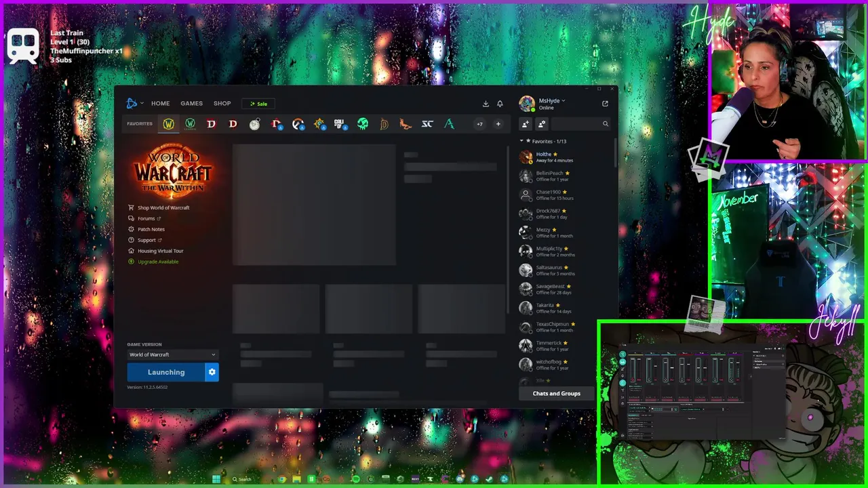Open Diablo icon just before round bomb icon
The height and width of the screenshot is (488, 868).
tap(233, 124)
